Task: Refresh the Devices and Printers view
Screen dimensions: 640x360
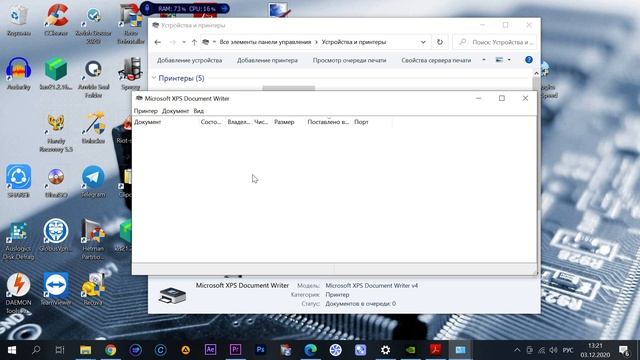Action: click(x=440, y=42)
